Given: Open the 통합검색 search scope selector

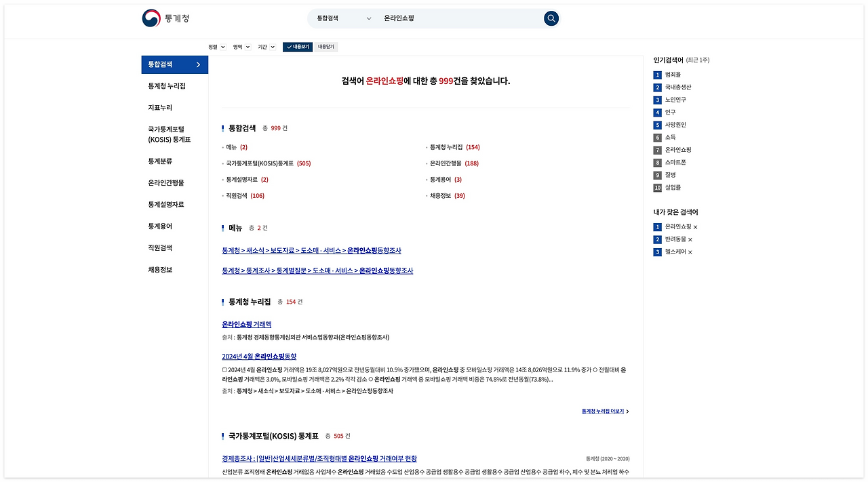Looking at the screenshot, I should (x=342, y=18).
